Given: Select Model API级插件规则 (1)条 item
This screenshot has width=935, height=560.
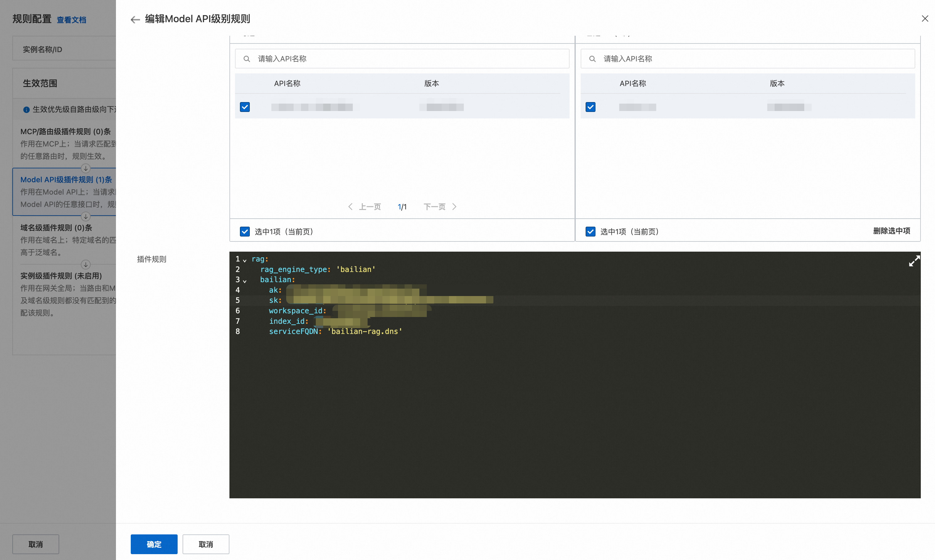Looking at the screenshot, I should (66, 180).
